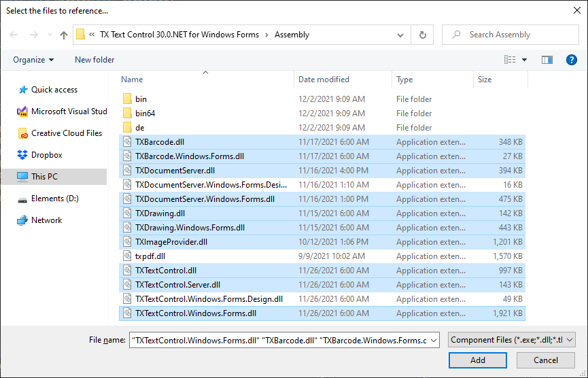
Task: Open File name history dropdown arrow
Action: point(434,340)
